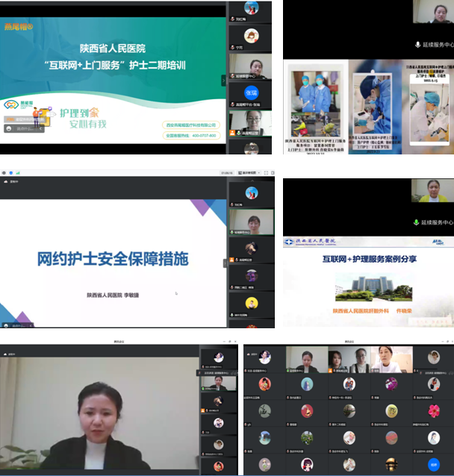Click the recording cloud icon above the slide
Viewport: 454px width, 476px height.
tap(6, 181)
